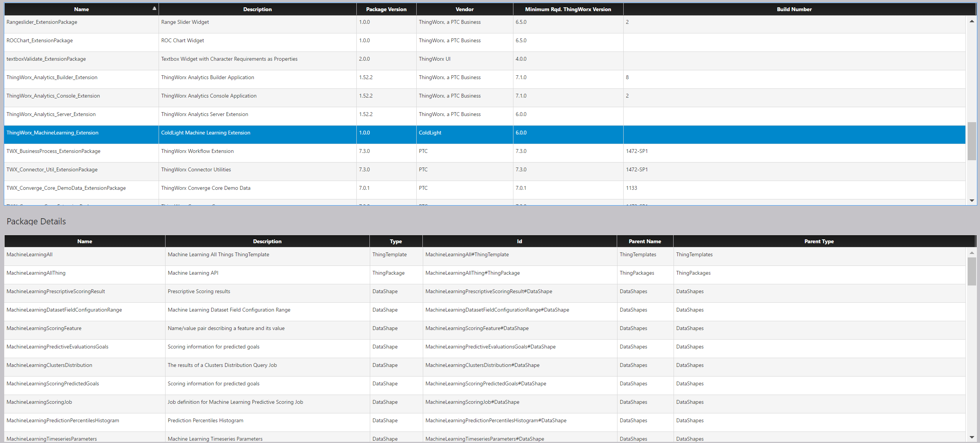Select textboxValidate_ExtensionPackage row
Screen dimensions: 980x443
485,61
